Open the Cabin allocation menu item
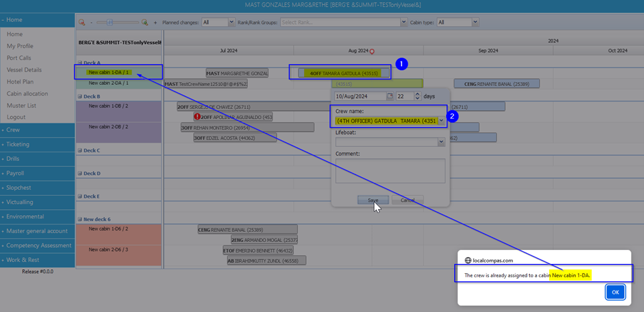Image resolution: width=644 pixels, height=312 pixels. (x=27, y=94)
